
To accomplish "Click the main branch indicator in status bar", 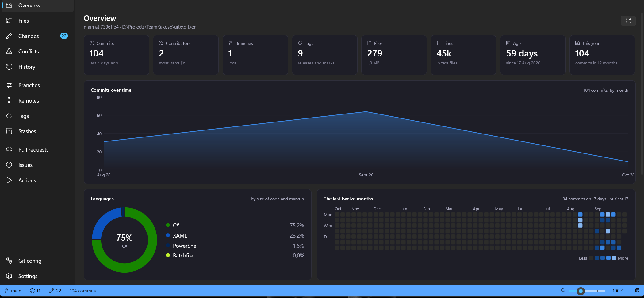I will (13, 291).
